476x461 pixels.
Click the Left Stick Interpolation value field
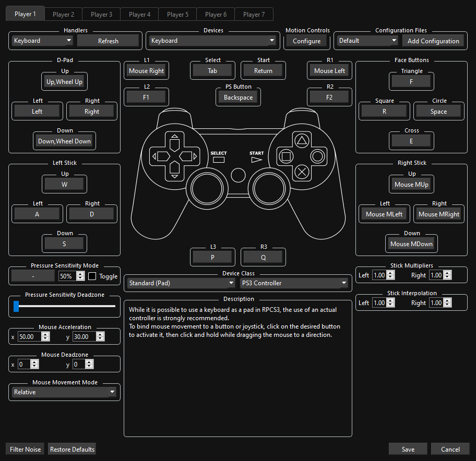click(379, 302)
